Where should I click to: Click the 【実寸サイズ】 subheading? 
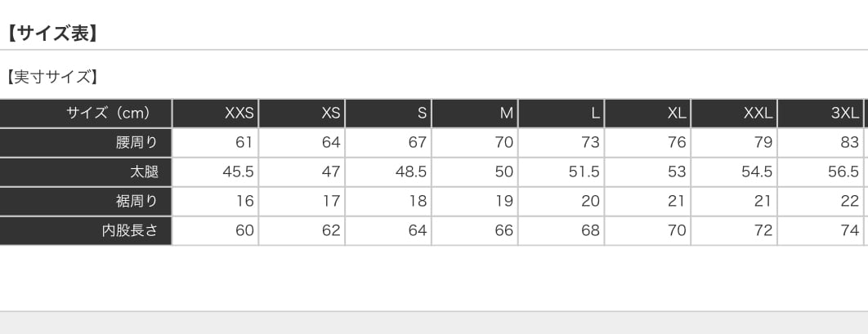pyautogui.click(x=52, y=78)
